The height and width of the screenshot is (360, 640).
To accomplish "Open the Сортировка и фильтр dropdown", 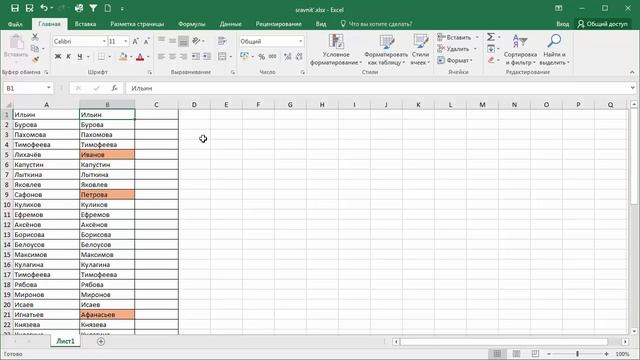I will [520, 50].
